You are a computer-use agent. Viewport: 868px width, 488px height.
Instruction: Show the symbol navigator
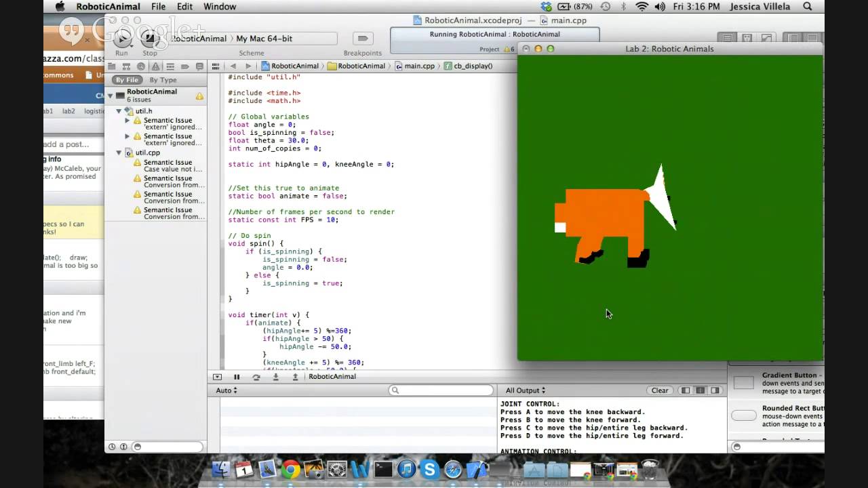point(126,66)
